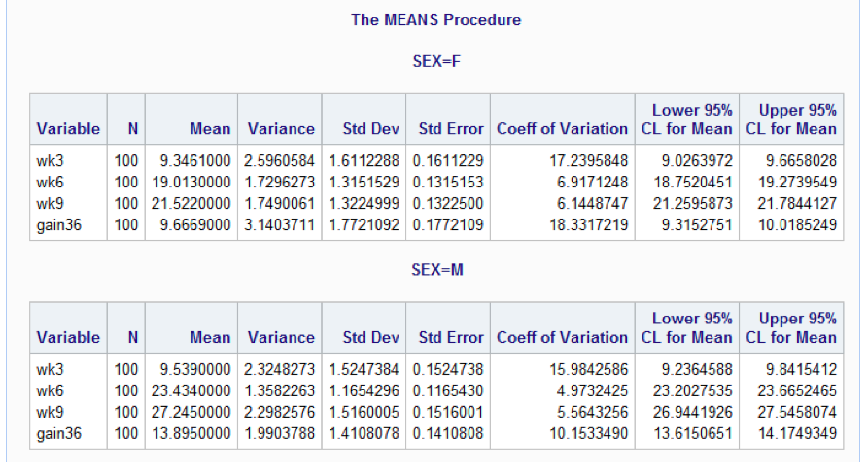Click Upper 95% CL header in SEX=M table

(x=791, y=328)
